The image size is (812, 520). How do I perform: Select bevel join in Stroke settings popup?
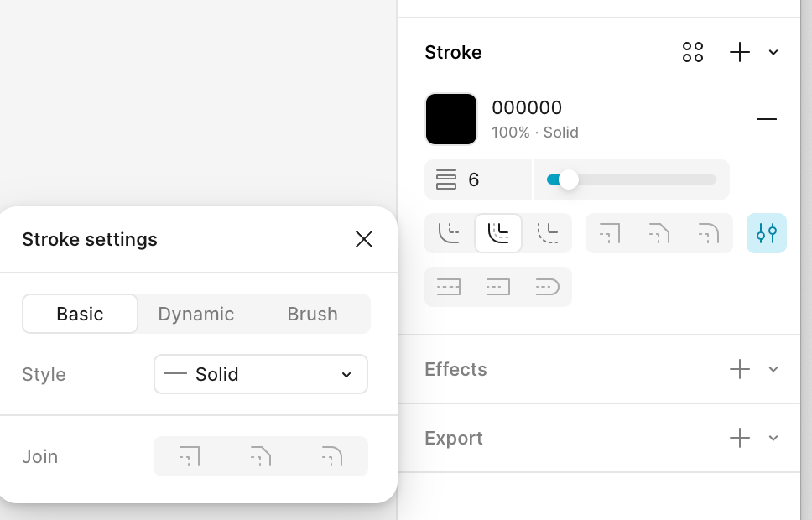click(x=261, y=456)
